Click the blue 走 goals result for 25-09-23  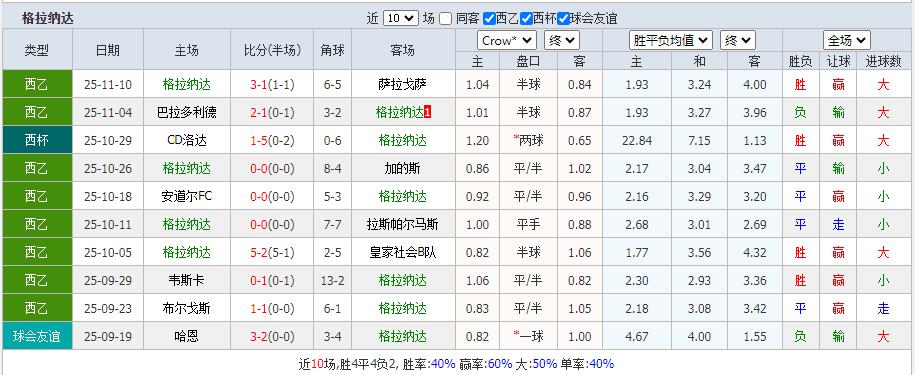click(883, 309)
